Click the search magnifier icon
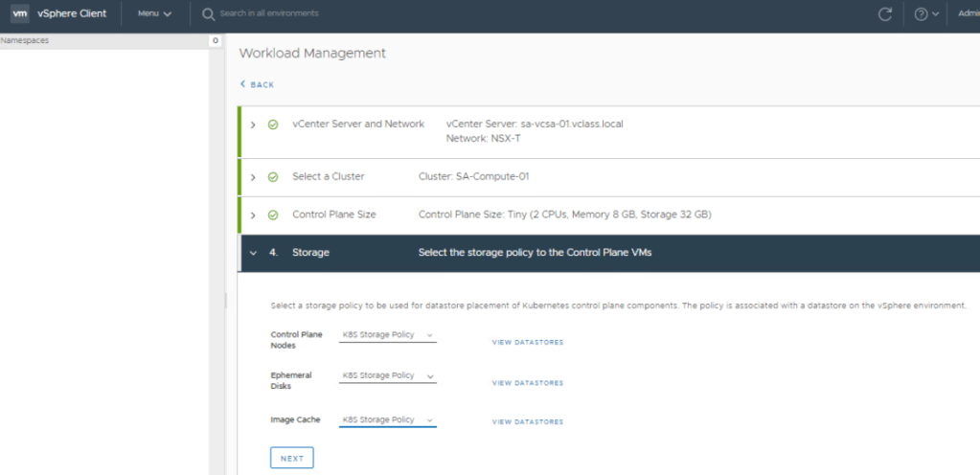The height and width of the screenshot is (475, 980). click(x=208, y=14)
